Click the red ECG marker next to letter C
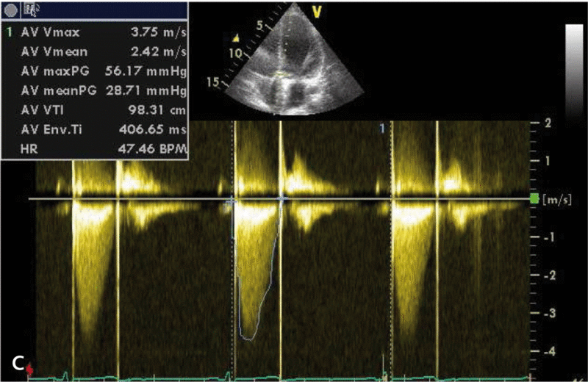 click(x=29, y=370)
